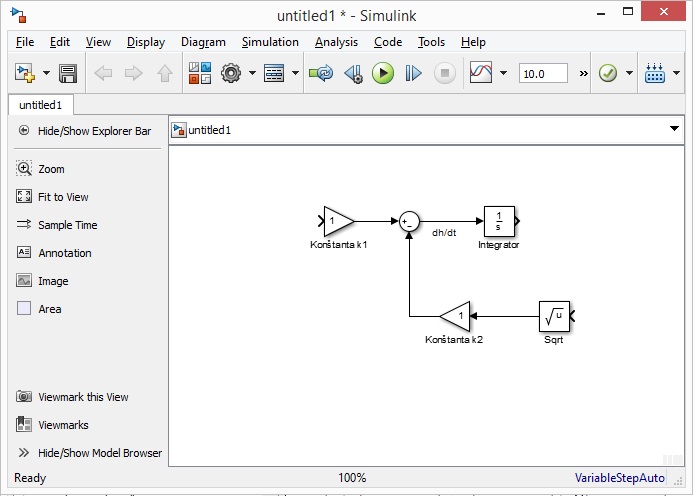Click the Back navigation arrow

point(103,73)
